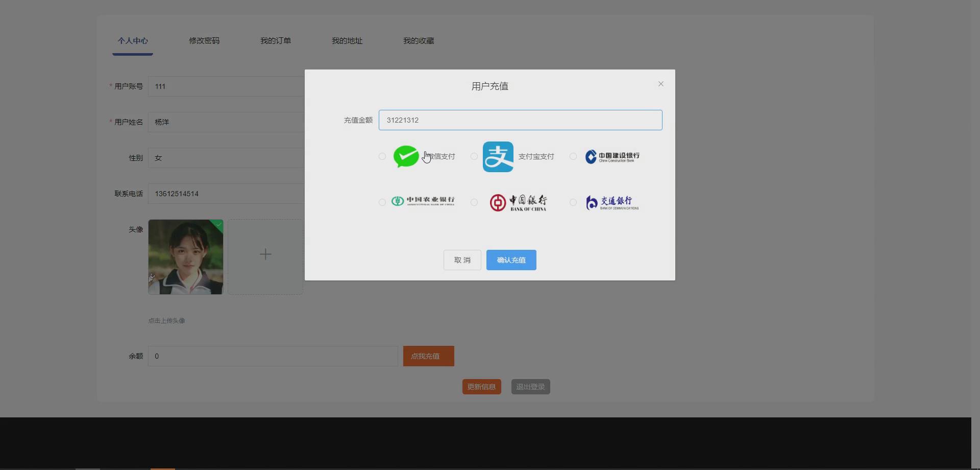Click the 点击上传头像 upload link
The image size is (980, 470).
[x=166, y=321]
